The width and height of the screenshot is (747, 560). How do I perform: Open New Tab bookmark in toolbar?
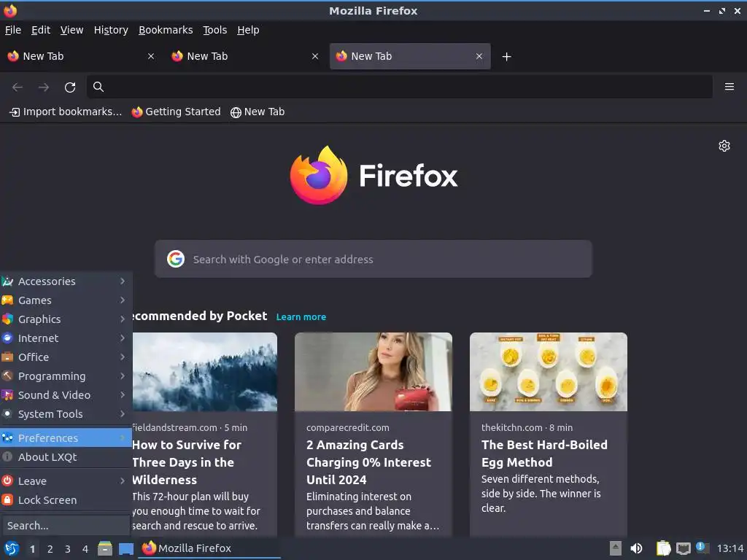pos(258,112)
